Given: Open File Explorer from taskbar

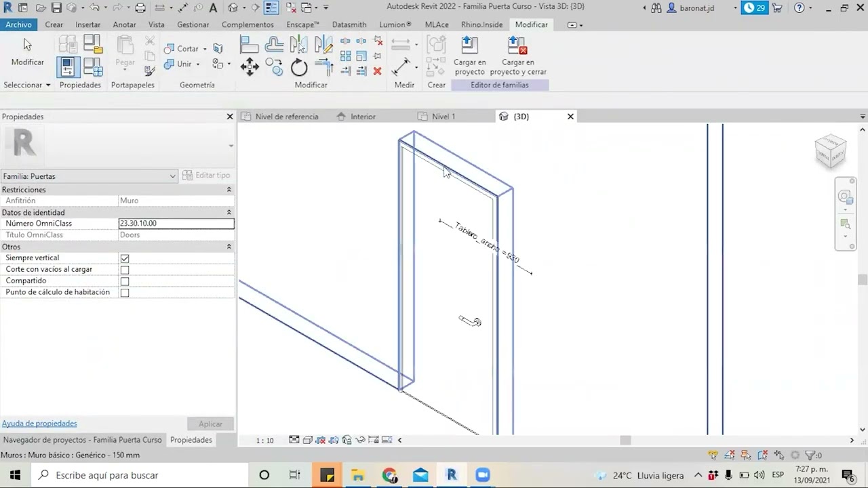Looking at the screenshot, I should coord(358,475).
